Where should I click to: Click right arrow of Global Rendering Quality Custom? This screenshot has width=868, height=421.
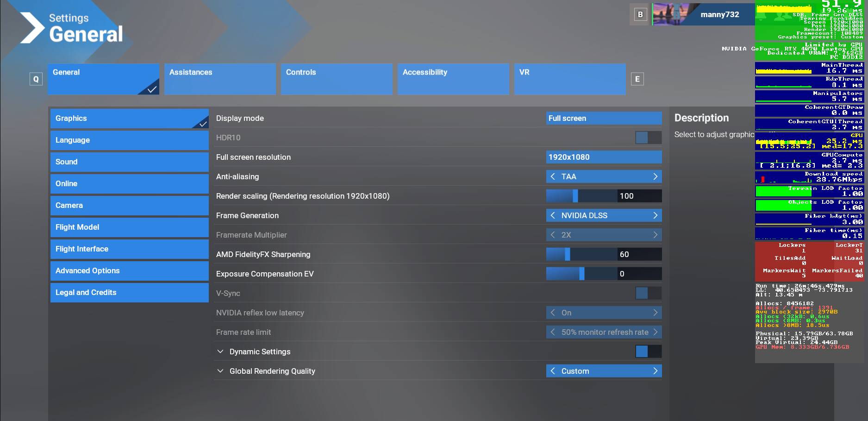655,371
